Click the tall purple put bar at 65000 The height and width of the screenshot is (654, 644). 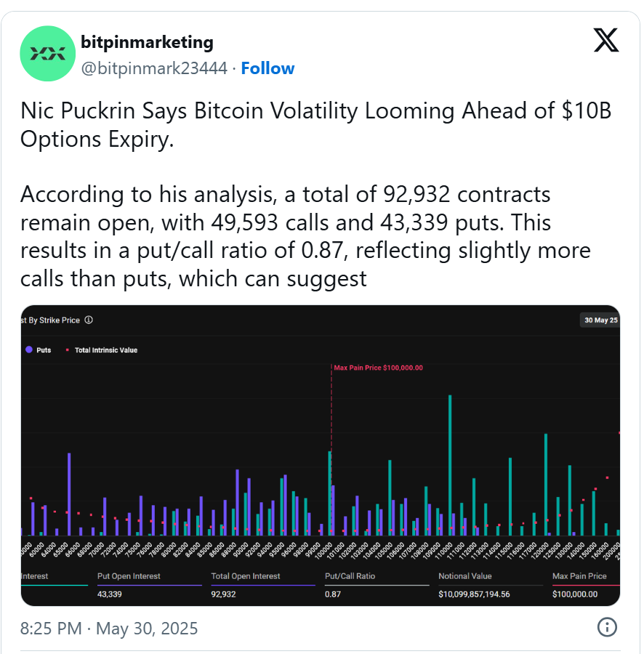[x=69, y=494]
